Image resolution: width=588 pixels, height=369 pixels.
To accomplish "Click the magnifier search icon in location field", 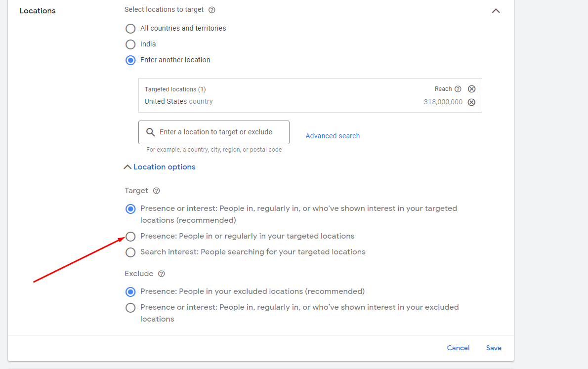I will click(x=150, y=132).
